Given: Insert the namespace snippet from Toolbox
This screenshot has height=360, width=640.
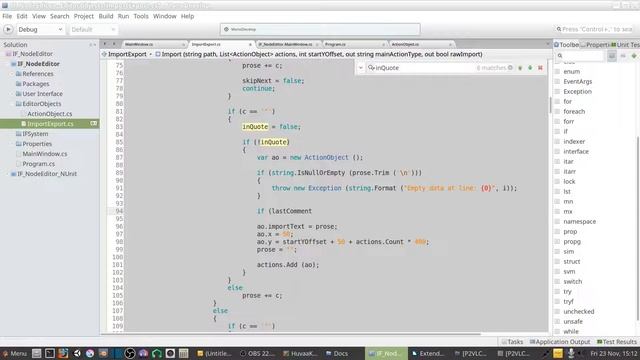Looking at the screenshot, I should click(x=579, y=222).
